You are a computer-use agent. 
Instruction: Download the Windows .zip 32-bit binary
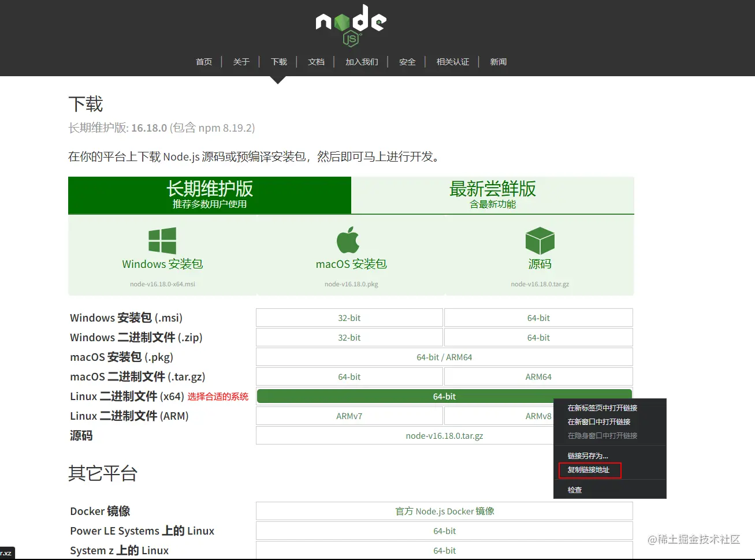tap(349, 338)
